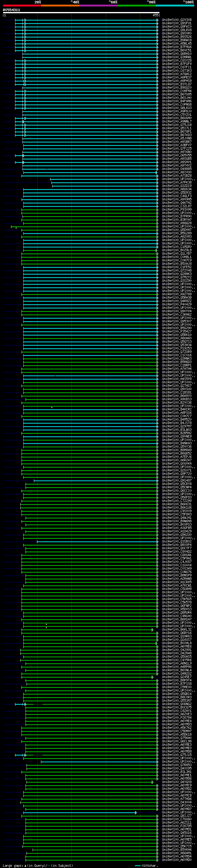The width and height of the screenshot is (197, 868).
Task: Select the AV554311 query sequence label
Action: click(11, 10)
